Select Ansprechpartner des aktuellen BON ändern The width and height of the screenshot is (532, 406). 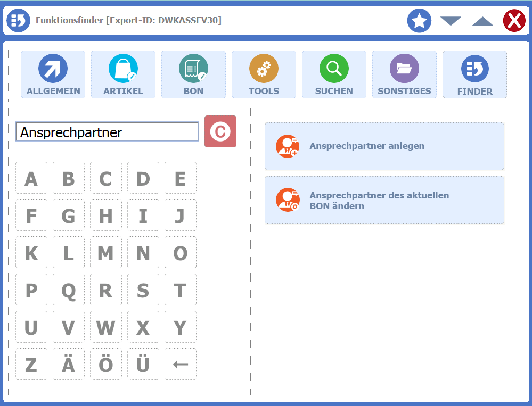tap(384, 200)
